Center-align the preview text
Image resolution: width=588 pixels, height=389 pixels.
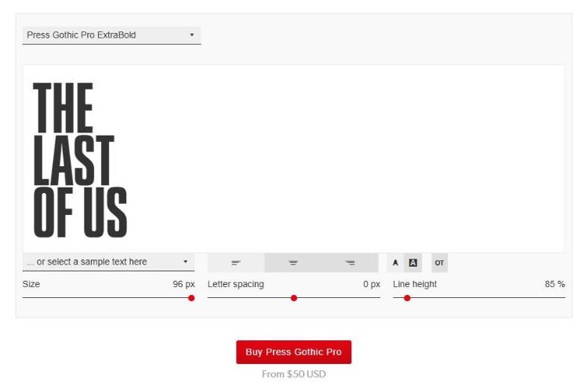[293, 263]
